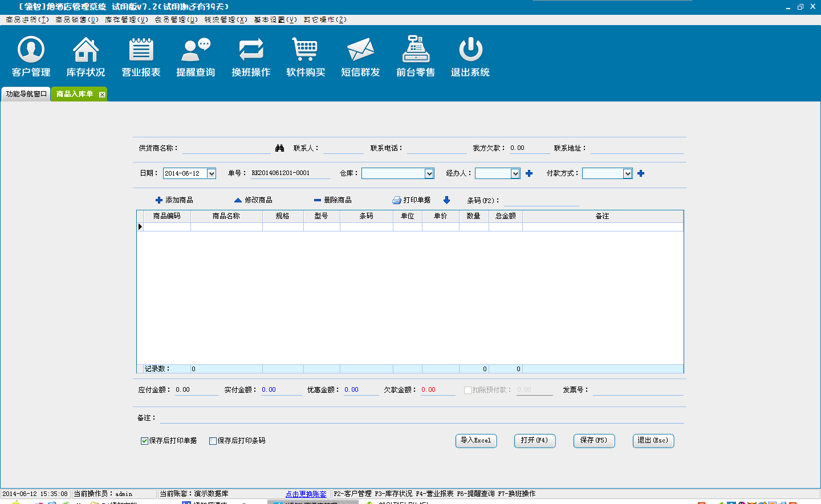Open the 付款方式 dropdown
Image resolution: width=821 pixels, height=504 pixels.
(x=627, y=173)
